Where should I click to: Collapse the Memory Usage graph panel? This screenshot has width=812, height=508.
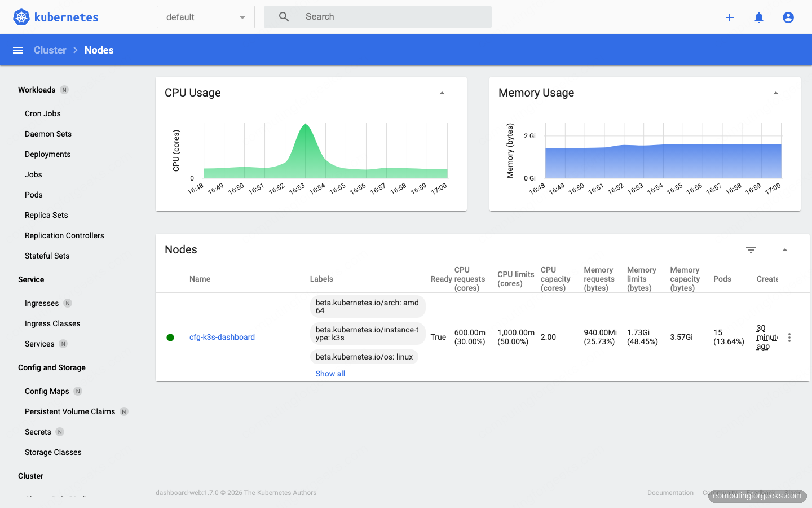tap(776, 91)
